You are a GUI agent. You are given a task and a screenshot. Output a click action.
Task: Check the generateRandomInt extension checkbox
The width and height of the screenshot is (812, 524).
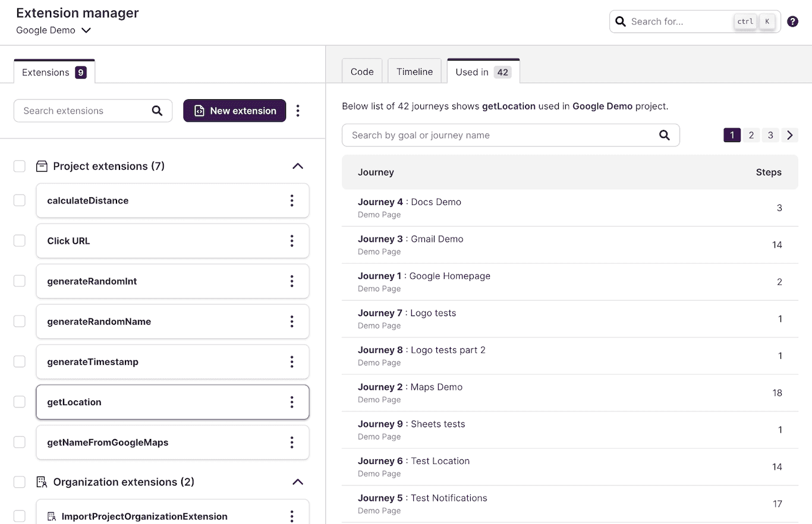(x=20, y=281)
